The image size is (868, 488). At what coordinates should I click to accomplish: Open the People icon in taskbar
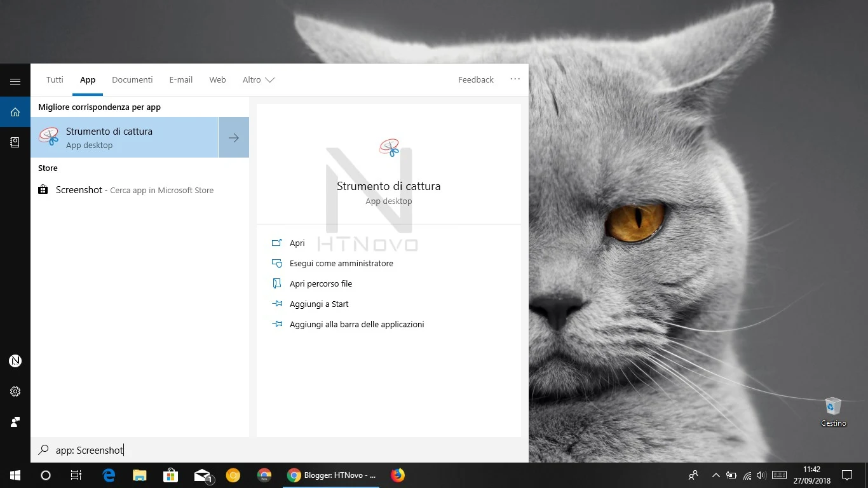tap(693, 475)
